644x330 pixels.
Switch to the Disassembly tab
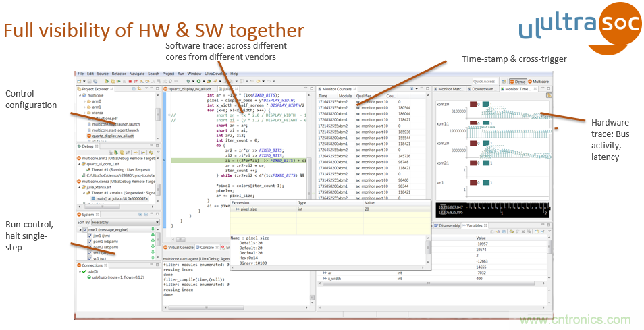450,225
